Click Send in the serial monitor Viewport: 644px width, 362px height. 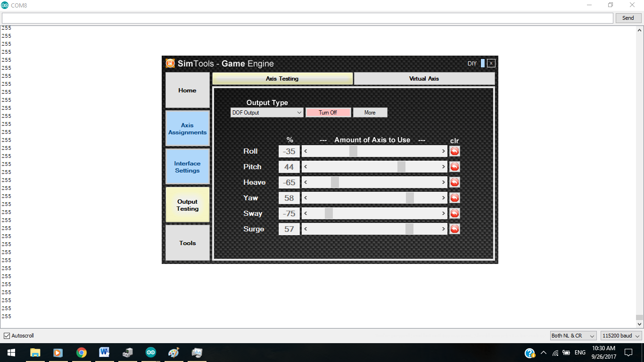628,18
